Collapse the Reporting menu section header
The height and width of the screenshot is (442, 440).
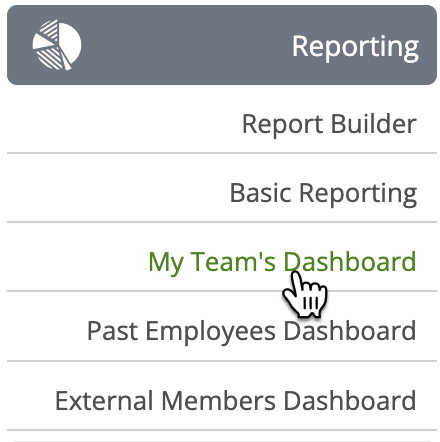coord(222,45)
